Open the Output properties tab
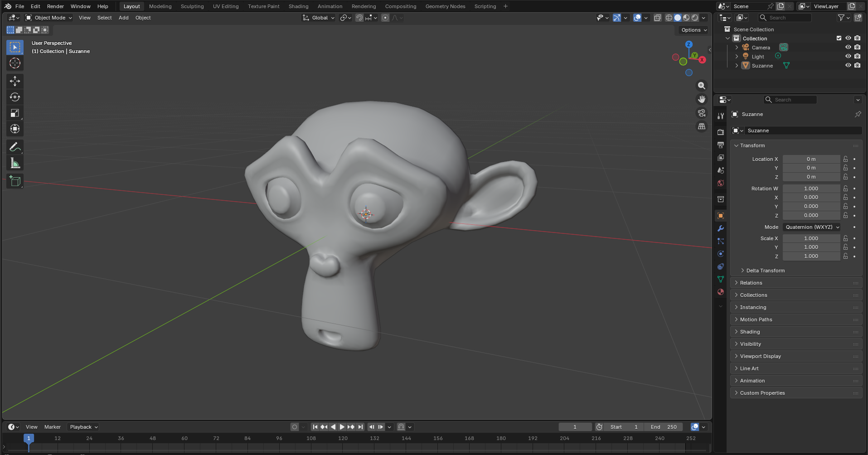The width and height of the screenshot is (868, 455). pos(721,145)
